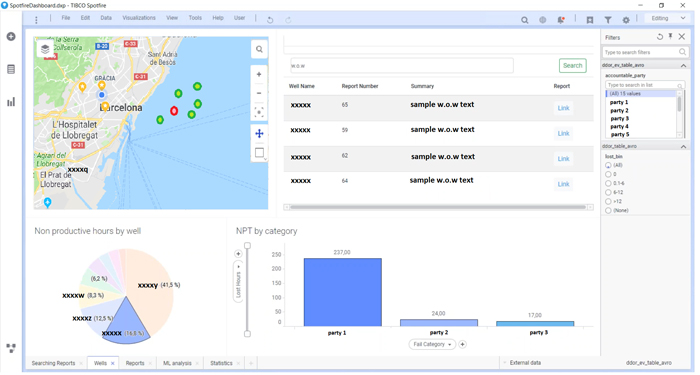Zoom in the map with plus button

259,75
